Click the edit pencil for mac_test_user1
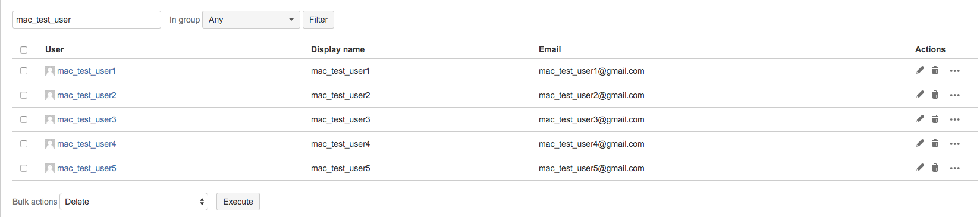 point(920,70)
